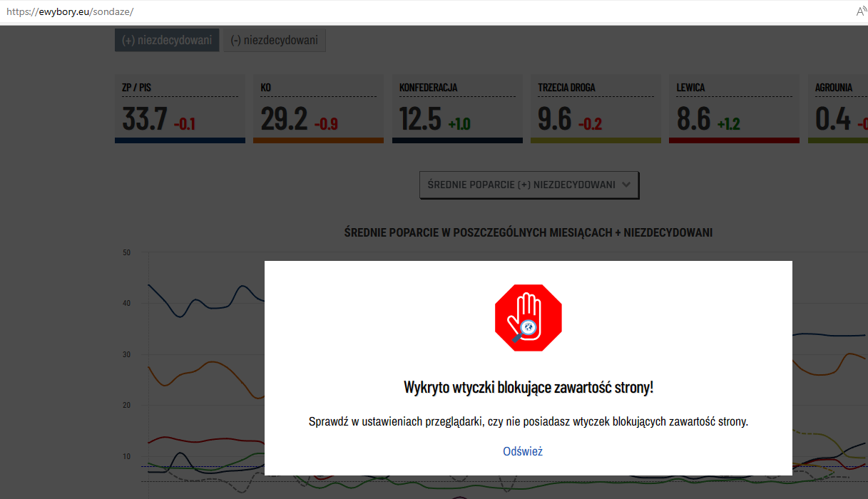868x499 pixels.
Task: Select the KO support card
Action: 318,108
